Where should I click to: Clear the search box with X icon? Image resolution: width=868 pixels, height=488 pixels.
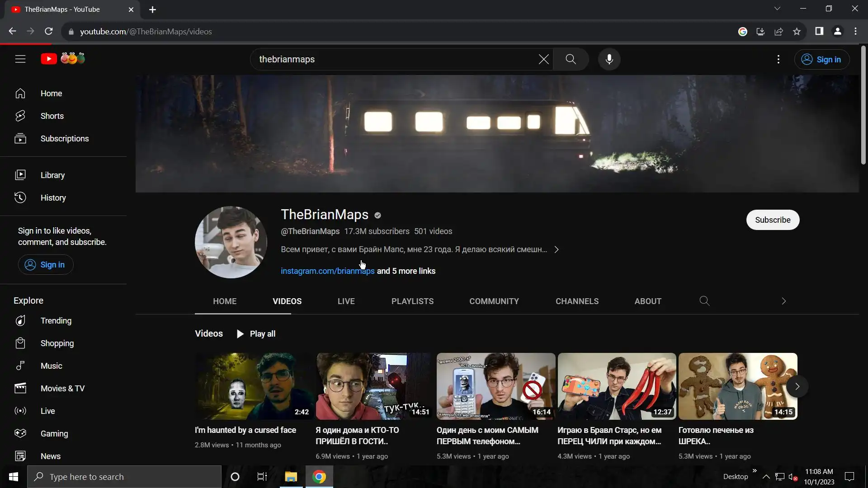pos(543,59)
